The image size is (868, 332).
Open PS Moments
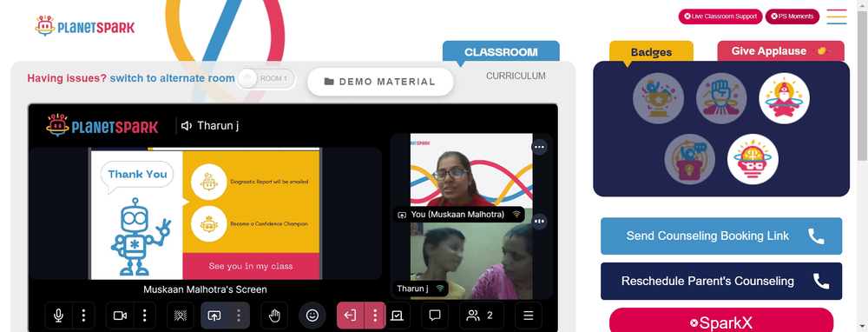[792, 17]
